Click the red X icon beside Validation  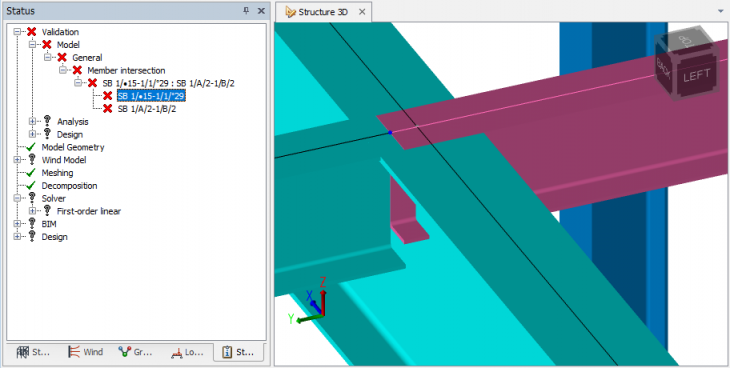[x=32, y=32]
